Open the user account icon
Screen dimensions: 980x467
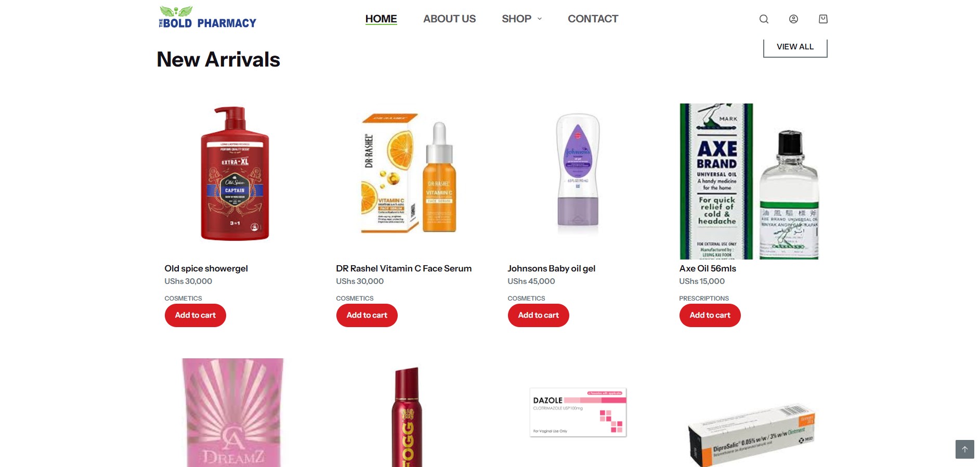(x=793, y=19)
